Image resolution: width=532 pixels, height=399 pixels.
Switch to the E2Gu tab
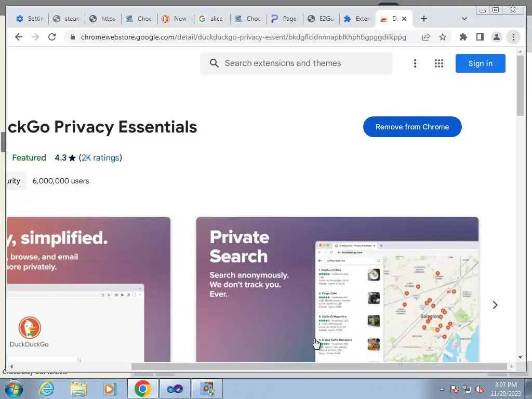(x=321, y=19)
